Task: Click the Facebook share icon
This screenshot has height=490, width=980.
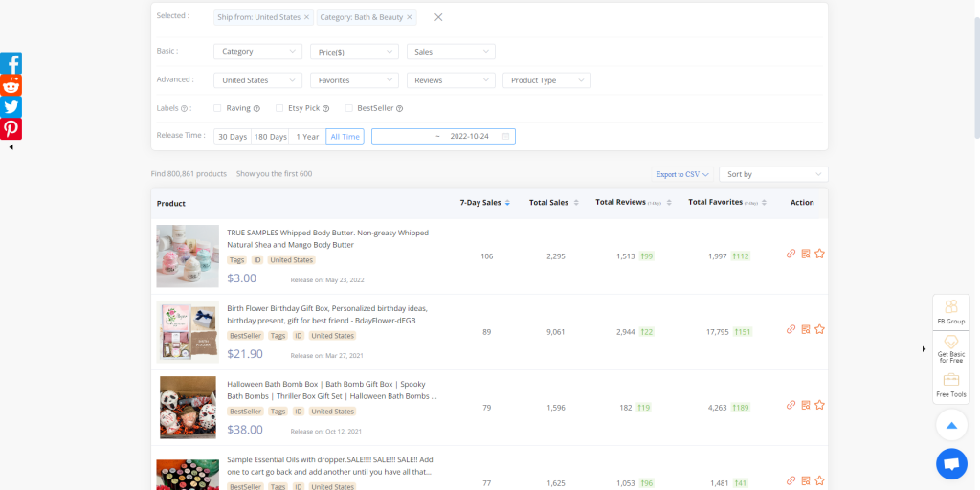Action: [x=11, y=63]
